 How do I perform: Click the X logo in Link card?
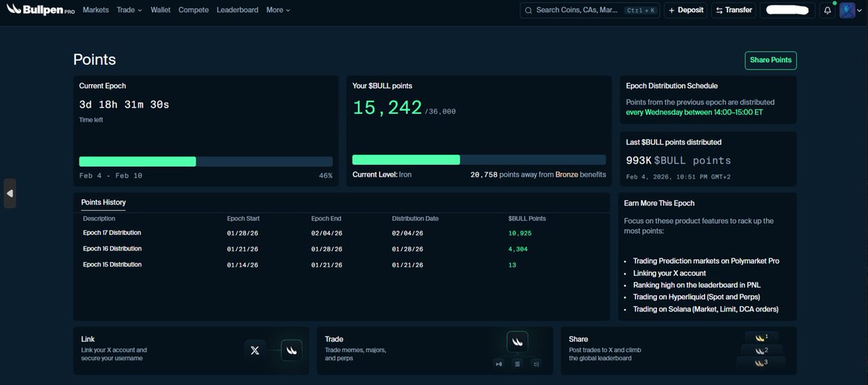click(255, 350)
